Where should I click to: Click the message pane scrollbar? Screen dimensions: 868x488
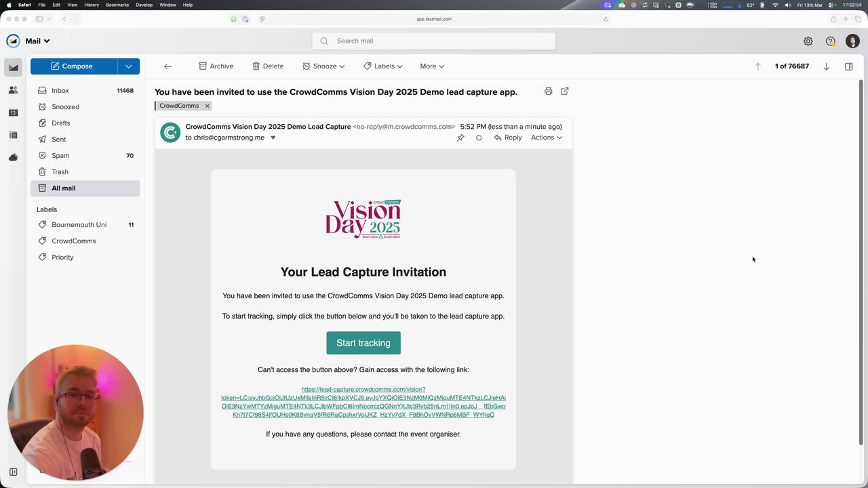coord(862,263)
